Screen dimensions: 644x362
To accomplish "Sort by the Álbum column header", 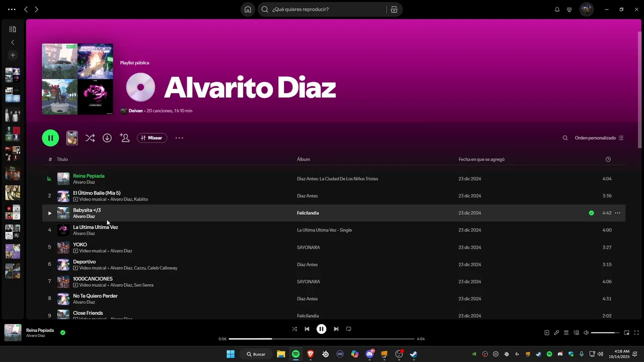I will click(303, 159).
